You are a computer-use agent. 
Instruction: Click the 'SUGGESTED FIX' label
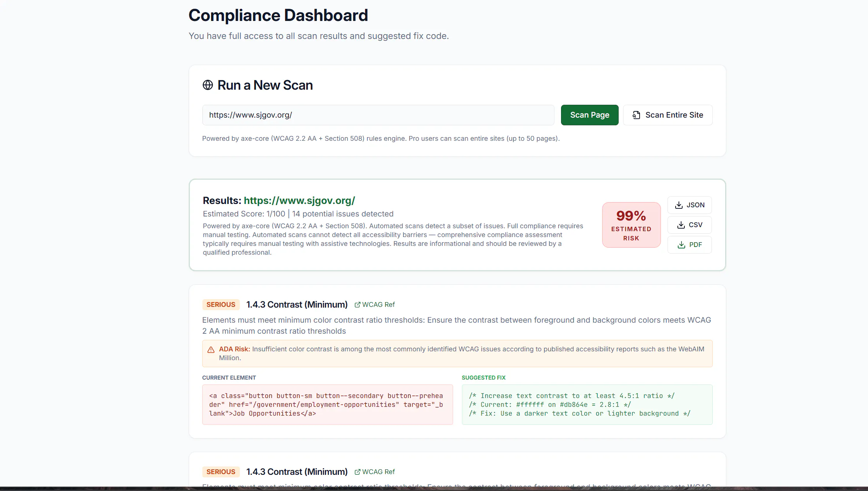(484, 378)
